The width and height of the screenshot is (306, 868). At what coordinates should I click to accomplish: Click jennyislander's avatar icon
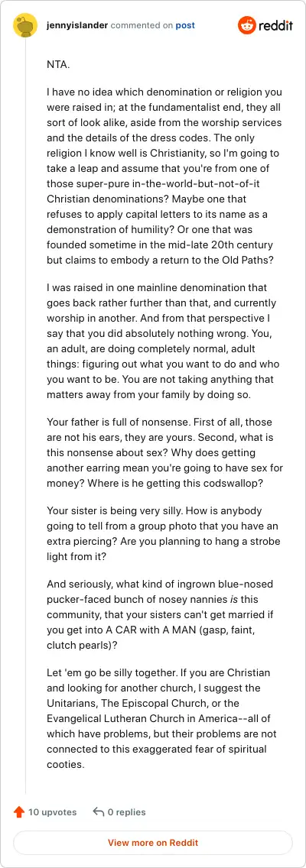point(25,26)
